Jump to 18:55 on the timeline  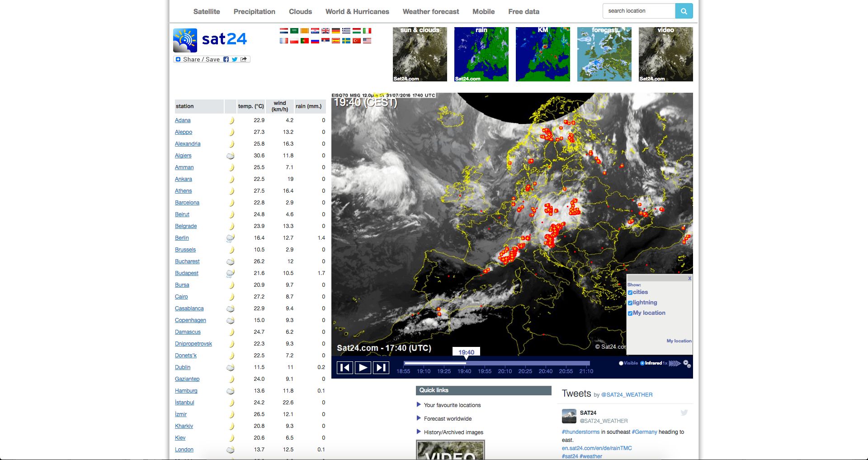pyautogui.click(x=403, y=371)
